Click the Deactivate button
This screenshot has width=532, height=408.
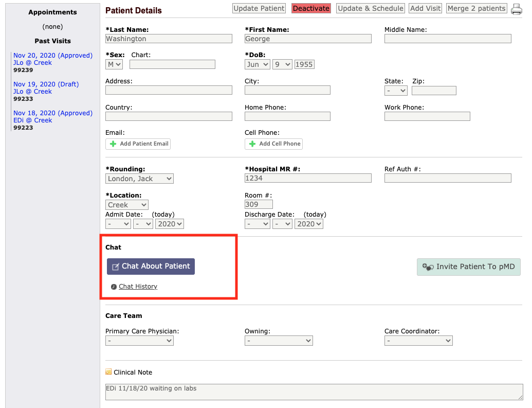pos(310,8)
